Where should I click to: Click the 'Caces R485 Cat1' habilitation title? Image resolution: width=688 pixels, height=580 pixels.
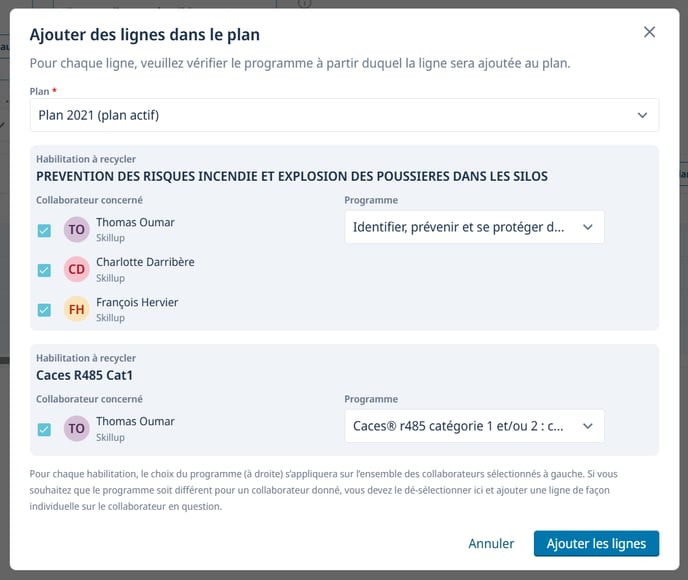click(x=84, y=376)
